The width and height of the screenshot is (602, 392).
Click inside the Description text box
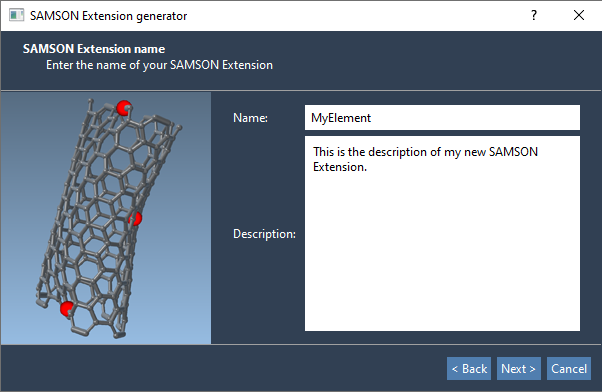[x=442, y=233]
